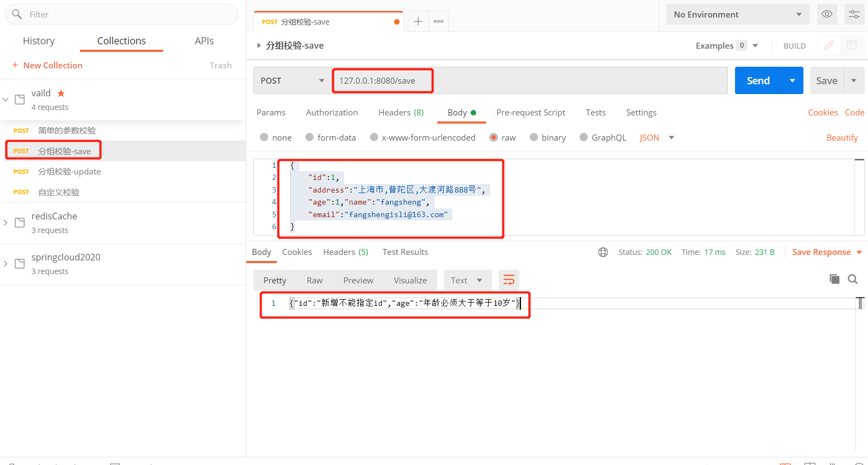Click the springcloud2020 folder icon
The width and height of the screenshot is (868, 465).
coord(20,264)
